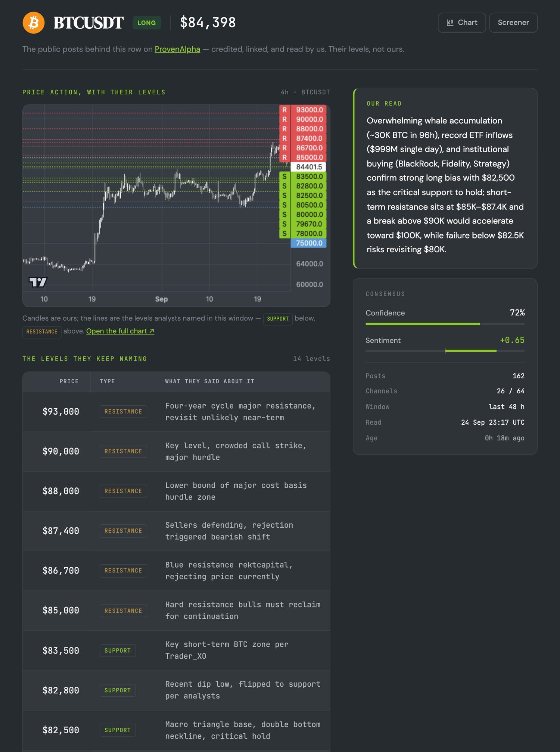Select the $82,800 price cell
This screenshot has width=560, height=752.
click(61, 690)
